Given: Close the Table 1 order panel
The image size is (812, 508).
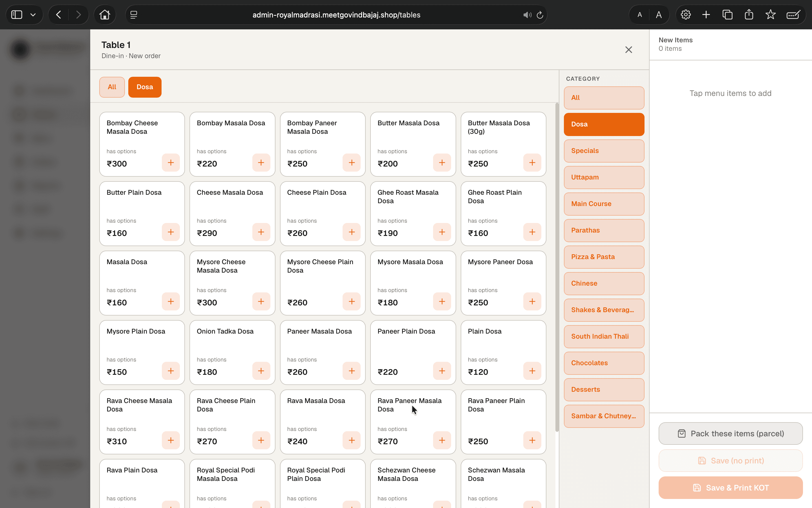Looking at the screenshot, I should tap(628, 50).
